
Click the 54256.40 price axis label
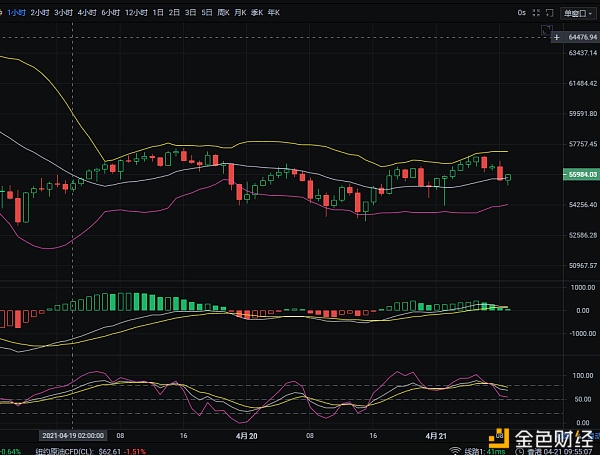582,205
